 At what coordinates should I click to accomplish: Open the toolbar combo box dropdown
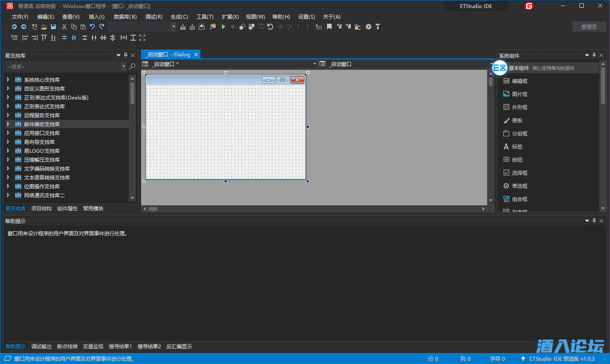click(173, 27)
